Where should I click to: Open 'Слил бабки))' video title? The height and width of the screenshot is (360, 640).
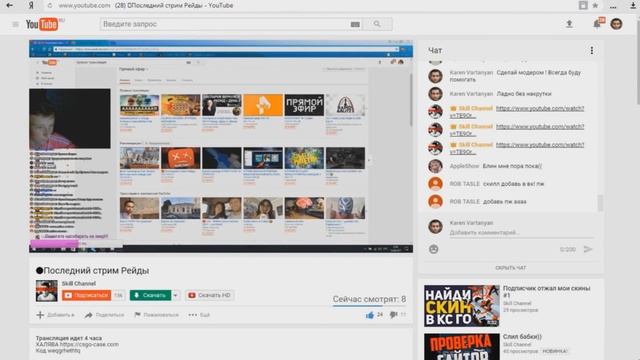pyautogui.click(x=522, y=337)
